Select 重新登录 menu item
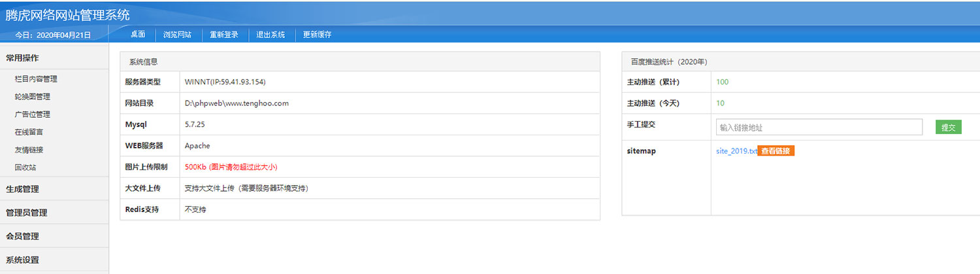Viewport: 980px width, 274px height. tap(224, 35)
